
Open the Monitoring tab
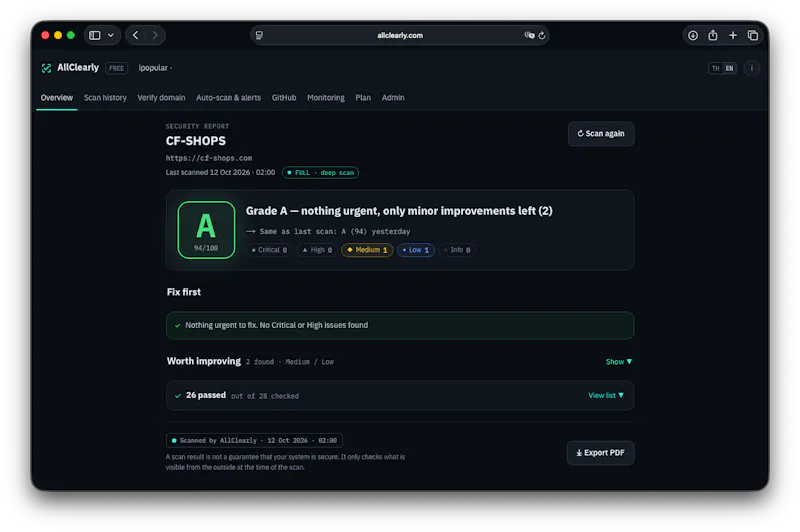coord(326,97)
